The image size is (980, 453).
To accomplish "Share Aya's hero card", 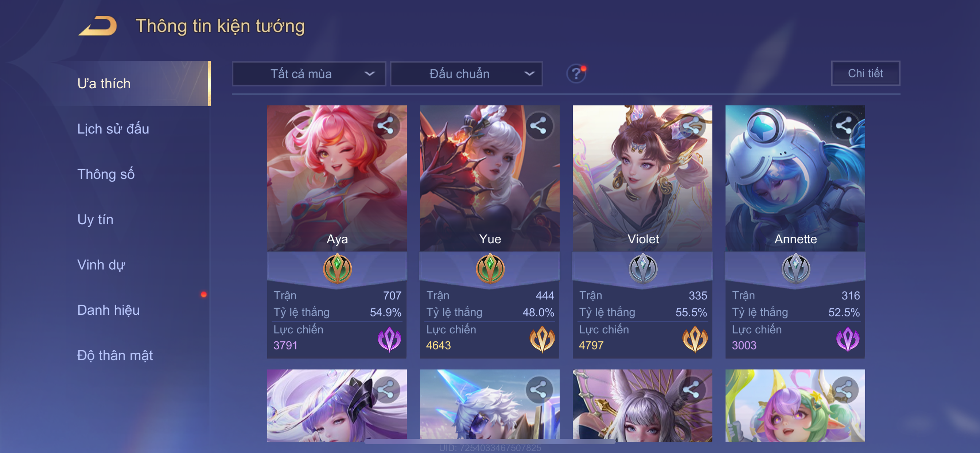I will coord(386,125).
